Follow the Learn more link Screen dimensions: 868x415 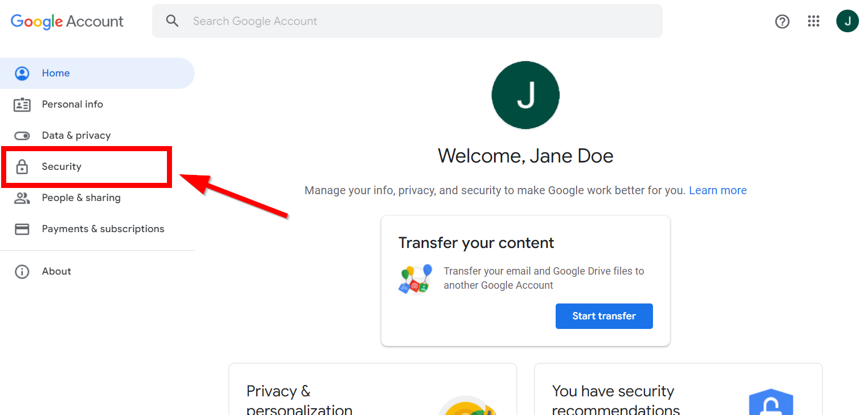pyautogui.click(x=718, y=190)
